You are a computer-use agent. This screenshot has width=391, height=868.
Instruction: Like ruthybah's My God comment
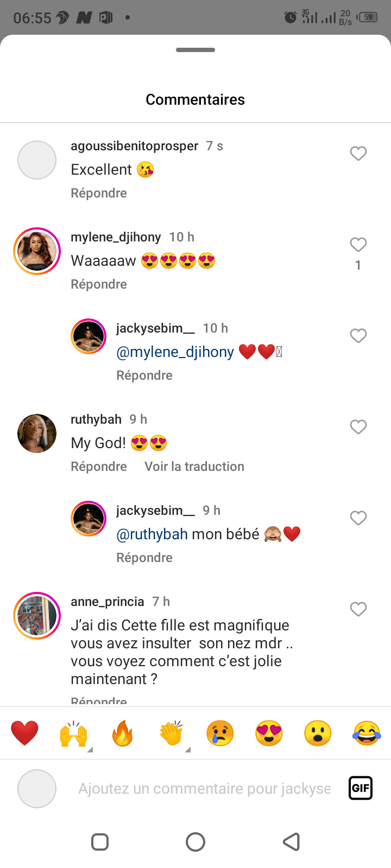pyautogui.click(x=358, y=427)
